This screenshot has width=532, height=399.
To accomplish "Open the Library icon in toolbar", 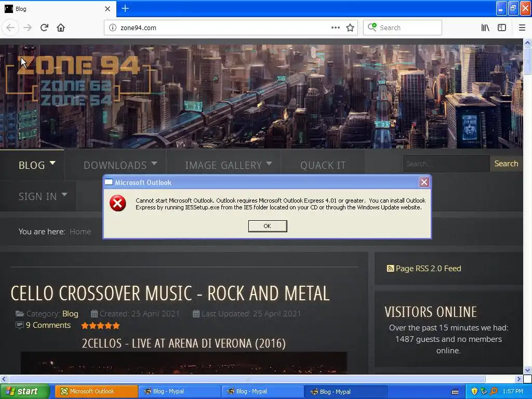I will coord(485,28).
